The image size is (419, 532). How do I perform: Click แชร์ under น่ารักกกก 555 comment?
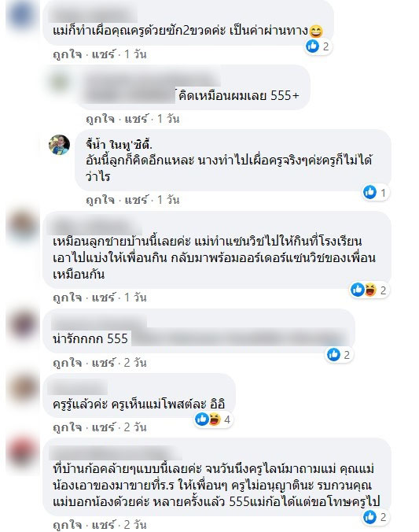point(104,363)
